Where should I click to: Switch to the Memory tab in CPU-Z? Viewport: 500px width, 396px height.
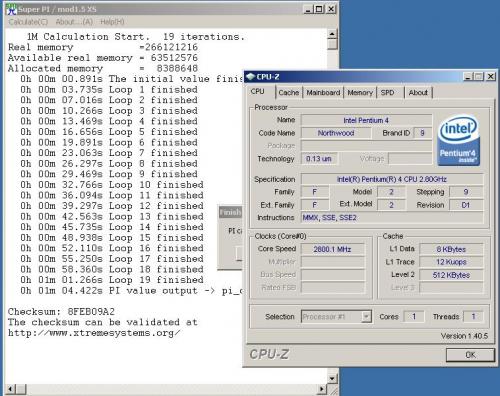click(360, 93)
